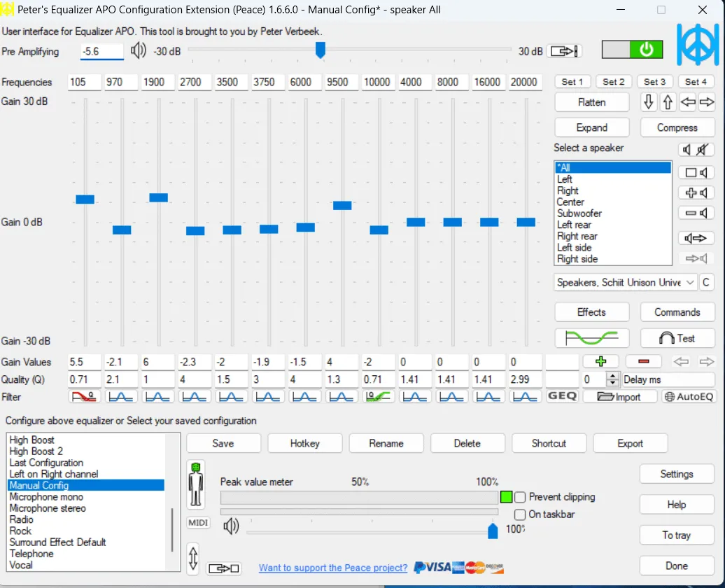Click the headphone Test button
Screen dimensions: 725x588
pos(677,338)
